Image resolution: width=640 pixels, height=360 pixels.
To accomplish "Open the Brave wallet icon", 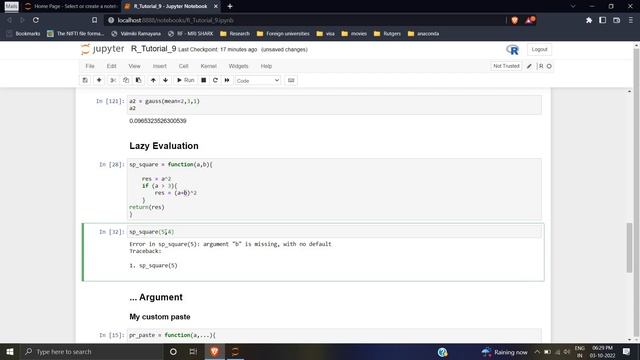I will coord(616,20).
